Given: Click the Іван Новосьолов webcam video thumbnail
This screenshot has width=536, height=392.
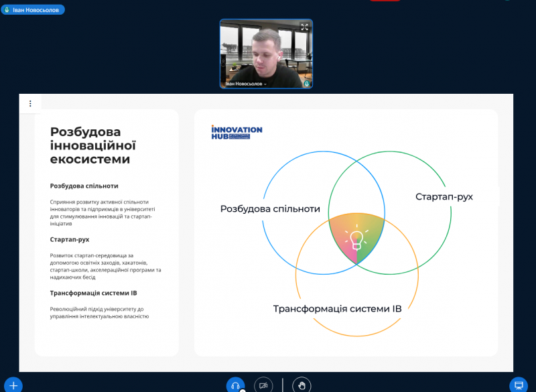Looking at the screenshot, I should [x=266, y=54].
